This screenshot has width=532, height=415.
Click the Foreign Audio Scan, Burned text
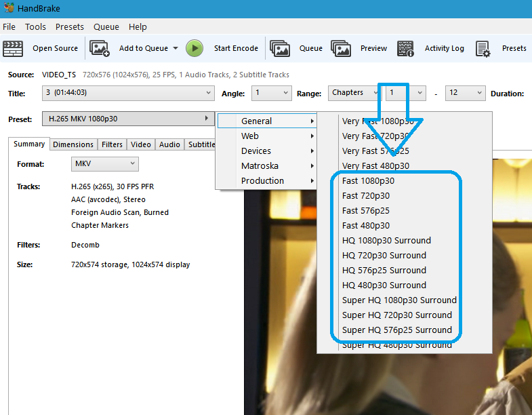(x=120, y=212)
